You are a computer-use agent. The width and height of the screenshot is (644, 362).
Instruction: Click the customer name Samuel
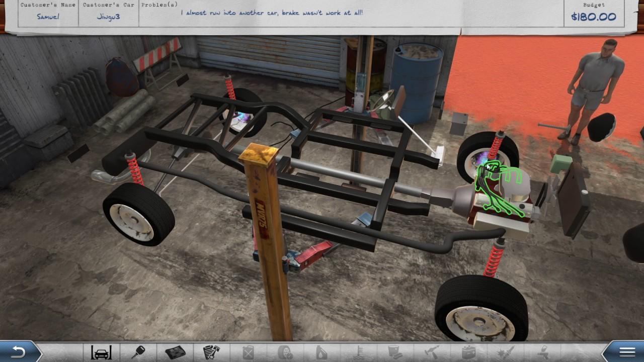(48, 17)
